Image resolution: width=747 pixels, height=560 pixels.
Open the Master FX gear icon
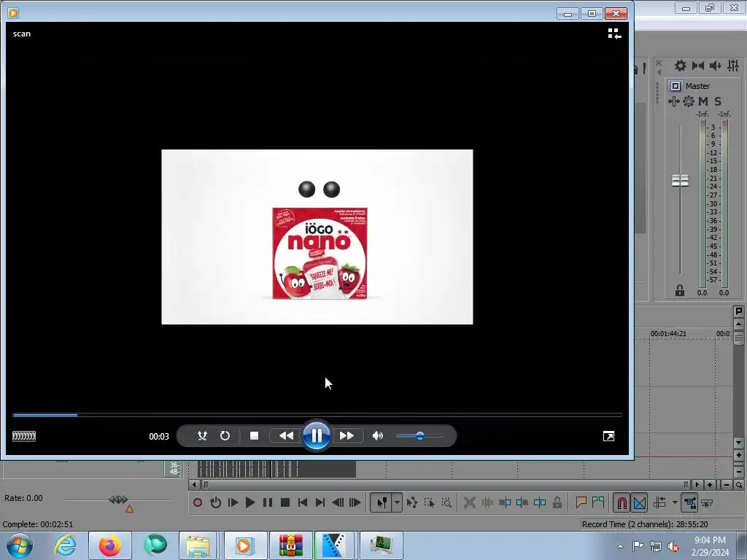click(689, 101)
